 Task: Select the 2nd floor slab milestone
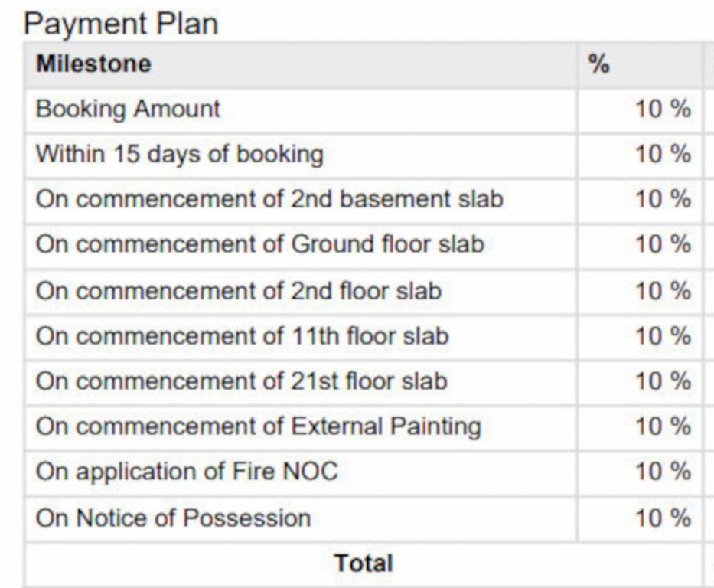point(239,291)
